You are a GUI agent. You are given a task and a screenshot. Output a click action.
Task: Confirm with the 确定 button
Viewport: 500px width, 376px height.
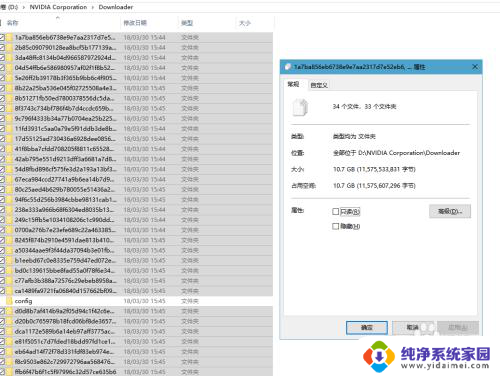(367, 328)
